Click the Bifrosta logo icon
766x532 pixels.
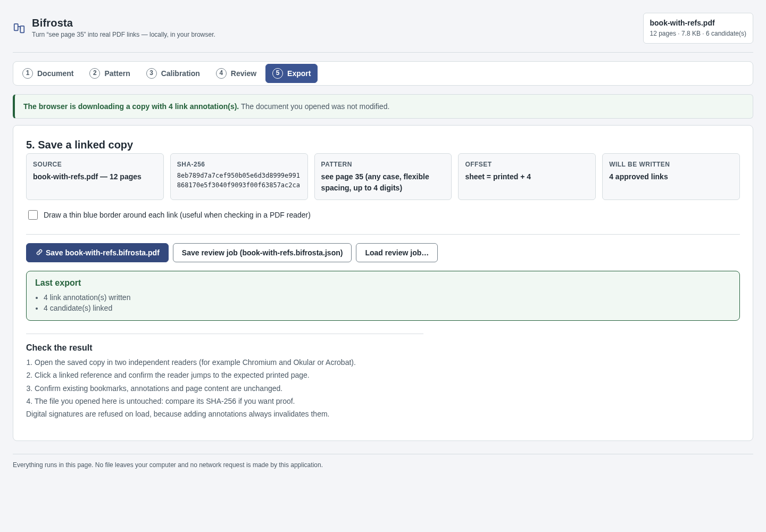point(19,28)
